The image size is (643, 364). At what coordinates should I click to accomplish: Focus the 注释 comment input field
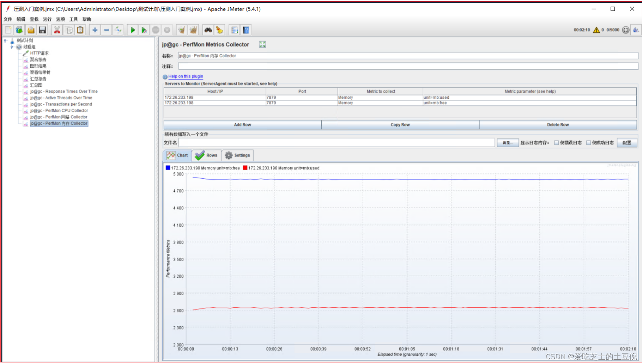(x=408, y=66)
